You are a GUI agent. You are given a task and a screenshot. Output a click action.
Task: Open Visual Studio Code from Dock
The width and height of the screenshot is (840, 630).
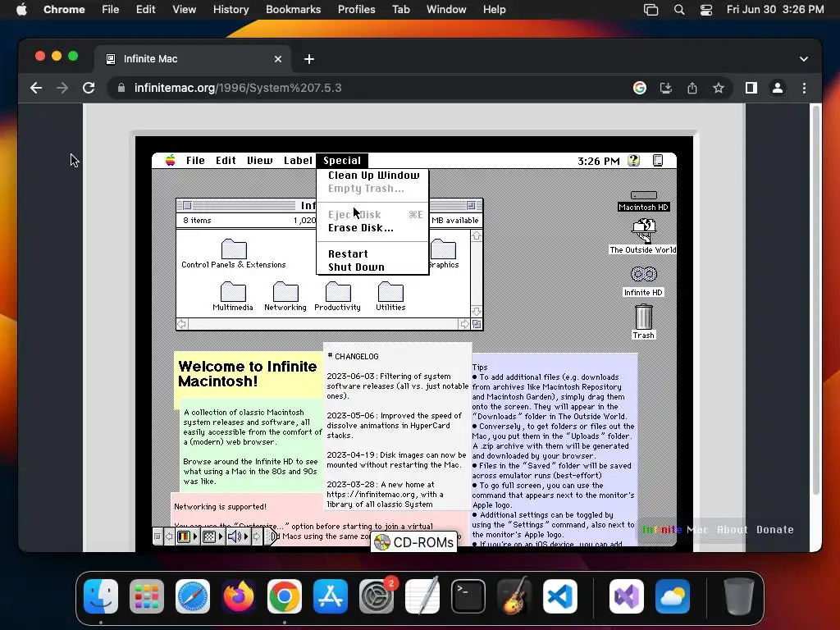[559, 596]
